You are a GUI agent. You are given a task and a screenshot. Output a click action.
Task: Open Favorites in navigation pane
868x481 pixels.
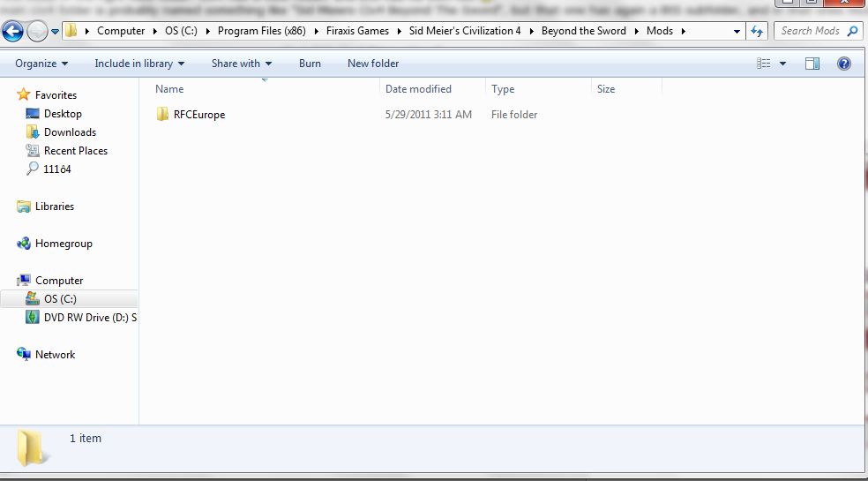coord(56,95)
